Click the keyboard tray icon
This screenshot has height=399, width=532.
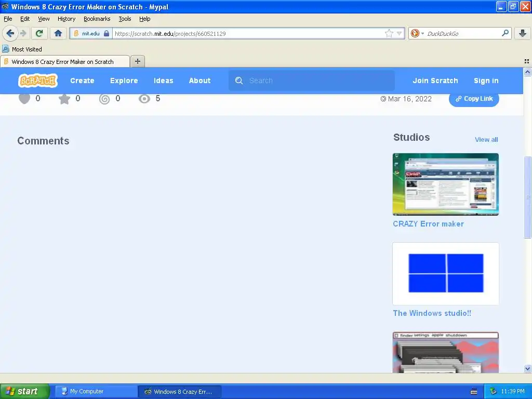(x=474, y=392)
